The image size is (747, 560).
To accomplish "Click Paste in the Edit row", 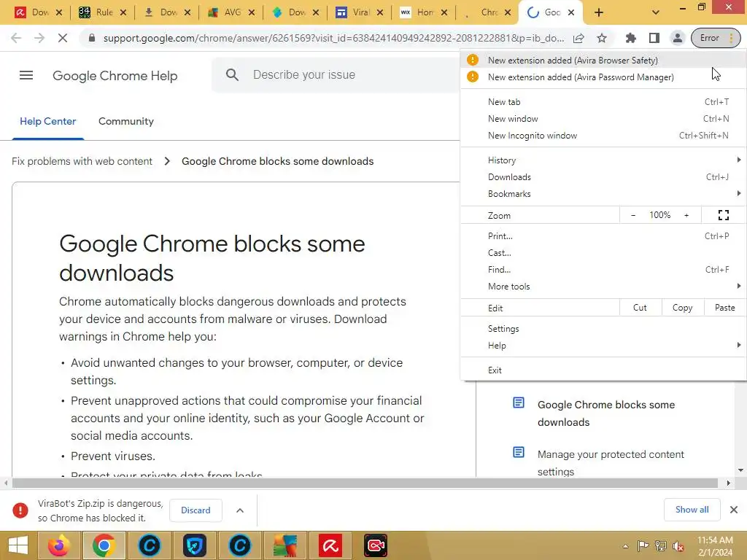I will pyautogui.click(x=724, y=308).
